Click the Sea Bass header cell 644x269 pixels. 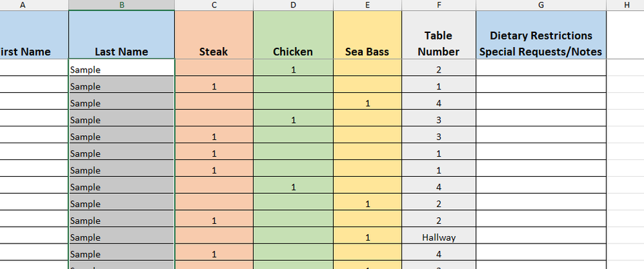click(x=367, y=34)
